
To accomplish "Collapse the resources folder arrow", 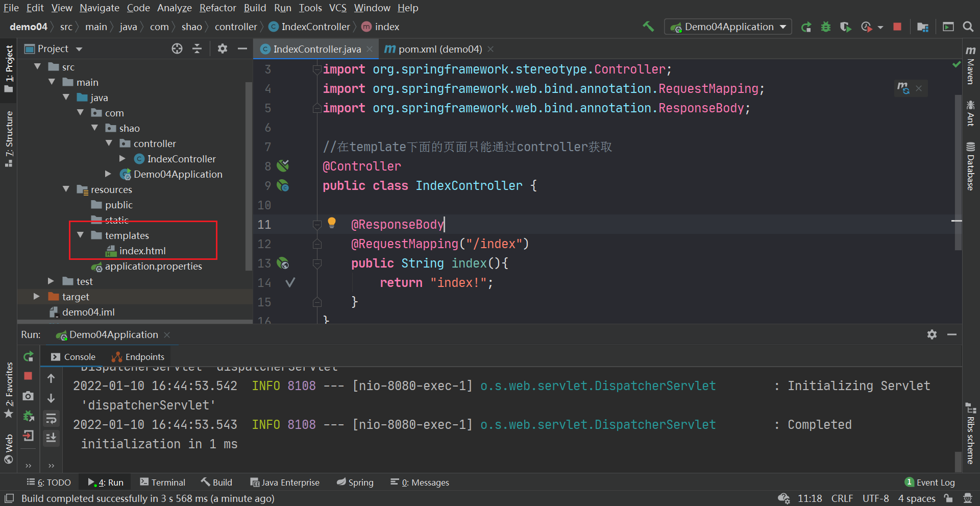I will pos(66,189).
